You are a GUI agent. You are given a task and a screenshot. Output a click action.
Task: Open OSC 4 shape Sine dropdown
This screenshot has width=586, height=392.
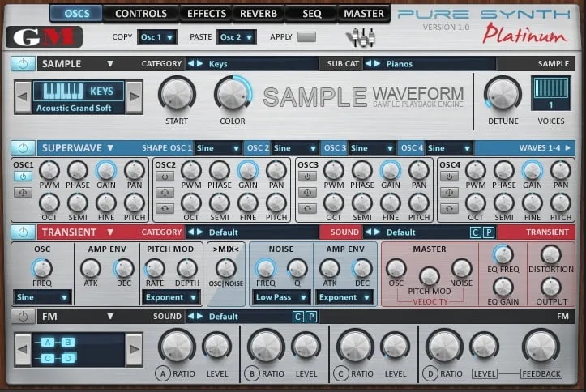click(449, 148)
